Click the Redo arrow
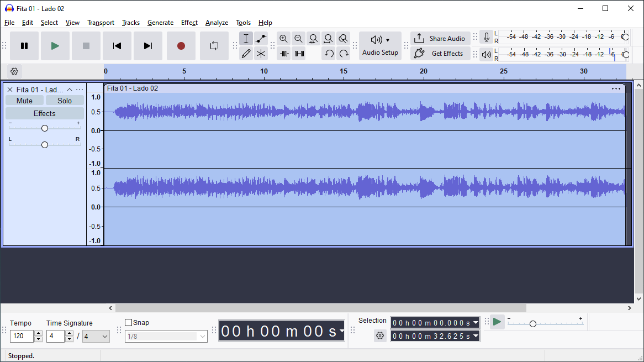This screenshot has width=644, height=362. tap(344, 54)
